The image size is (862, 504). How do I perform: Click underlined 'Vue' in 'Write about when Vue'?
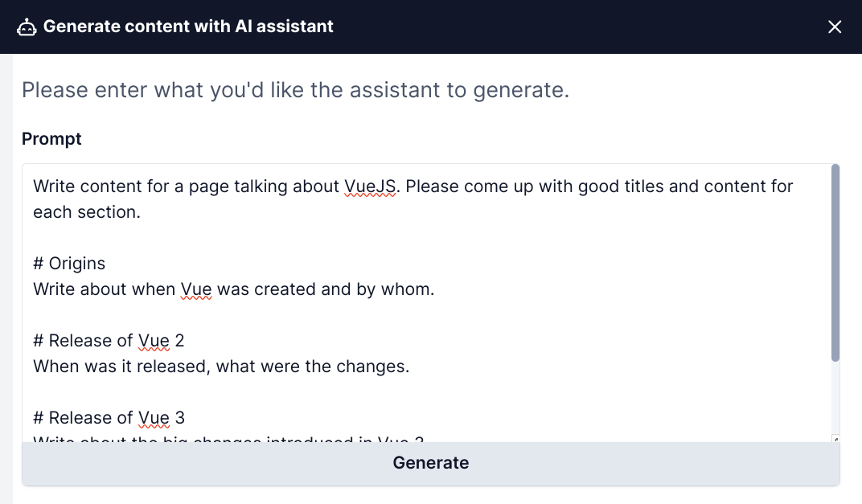tap(196, 289)
